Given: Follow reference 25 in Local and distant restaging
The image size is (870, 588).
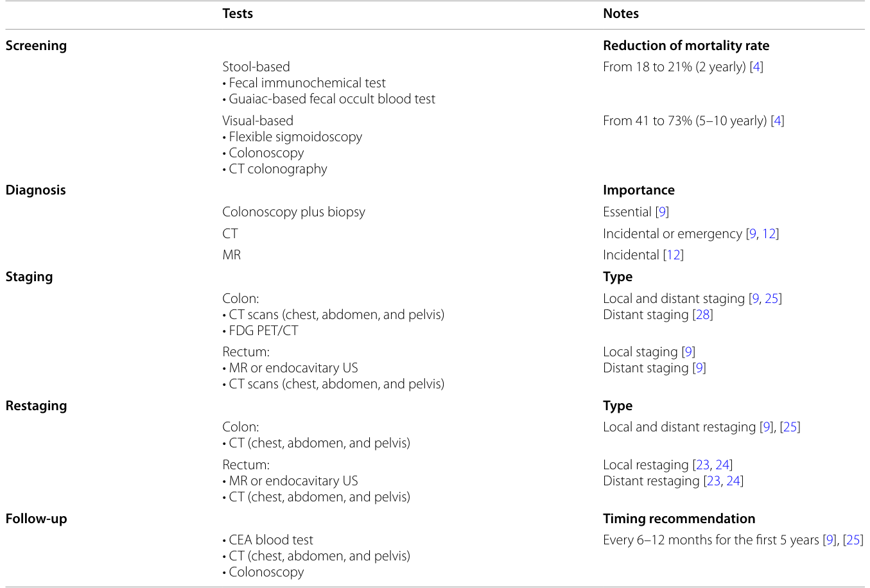Looking at the screenshot, I should (x=790, y=427).
